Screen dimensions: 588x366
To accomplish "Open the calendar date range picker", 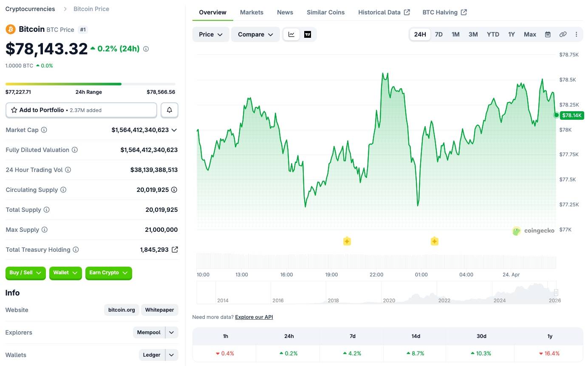I will point(548,34).
